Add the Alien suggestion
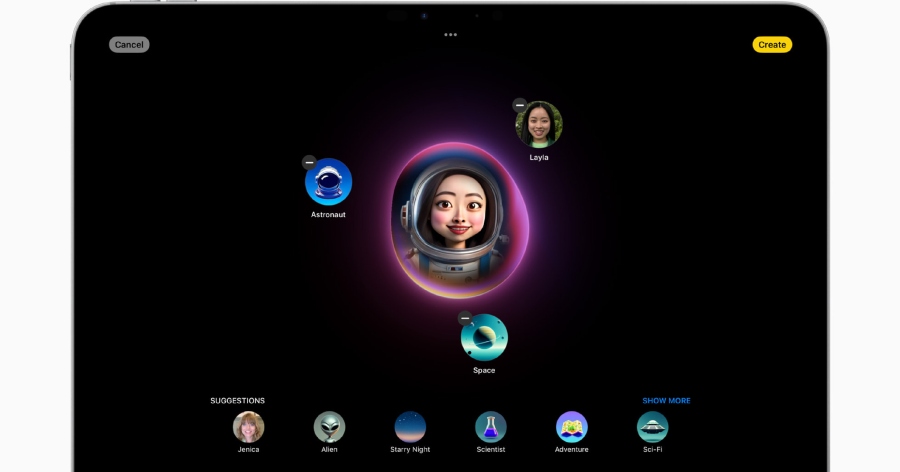 (329, 427)
